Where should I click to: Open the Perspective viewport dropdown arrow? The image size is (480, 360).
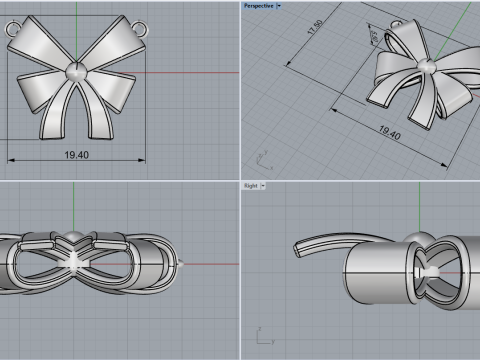point(279,6)
